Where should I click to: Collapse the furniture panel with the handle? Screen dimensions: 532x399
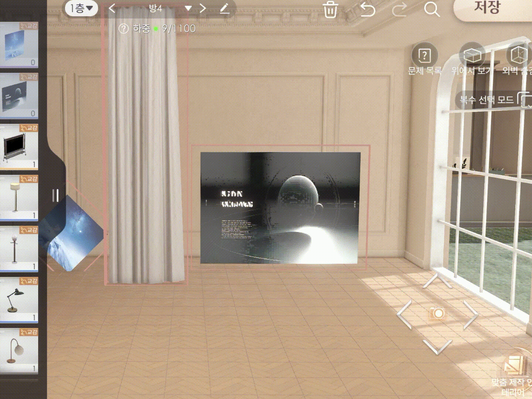[56, 195]
